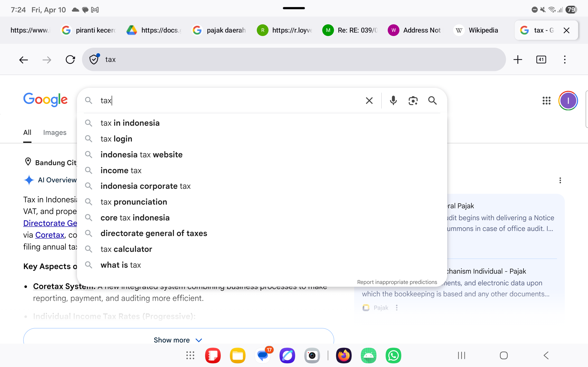Open a new tab with the plus icon
The height and width of the screenshot is (367, 588).
point(518,59)
